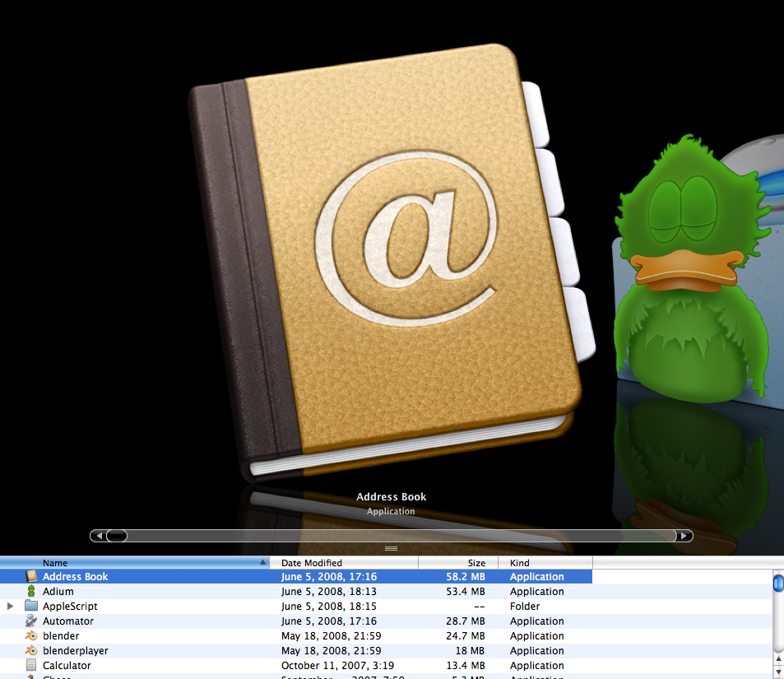The width and height of the screenshot is (784, 679).
Task: Click the "Application" kind in the Adium row
Action: (537, 592)
